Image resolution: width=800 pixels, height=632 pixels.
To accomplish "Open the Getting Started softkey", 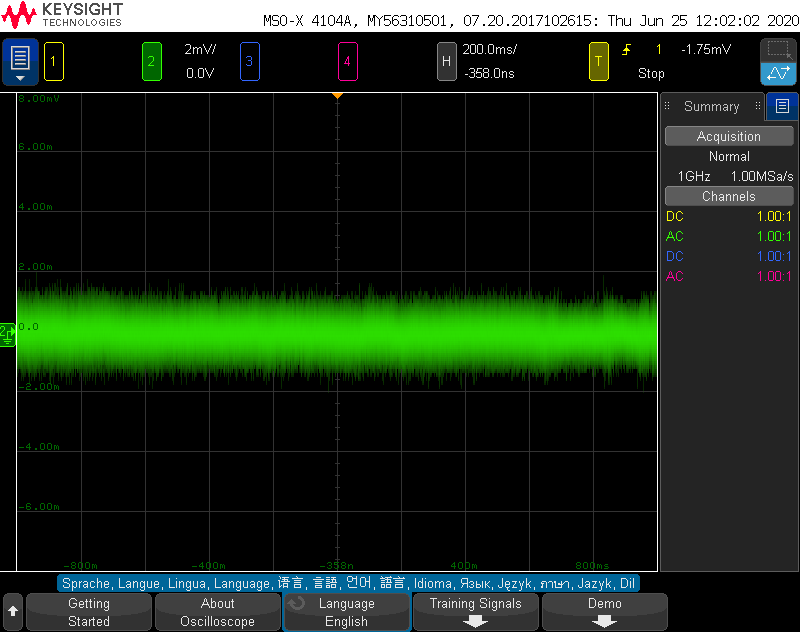I will pyautogui.click(x=89, y=612).
